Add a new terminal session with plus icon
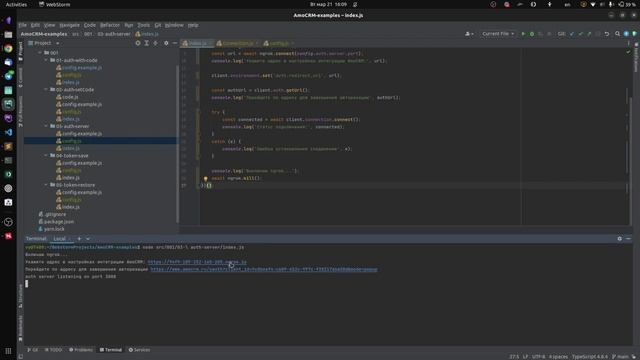Image resolution: width=640 pixels, height=360 pixels. 79,239
